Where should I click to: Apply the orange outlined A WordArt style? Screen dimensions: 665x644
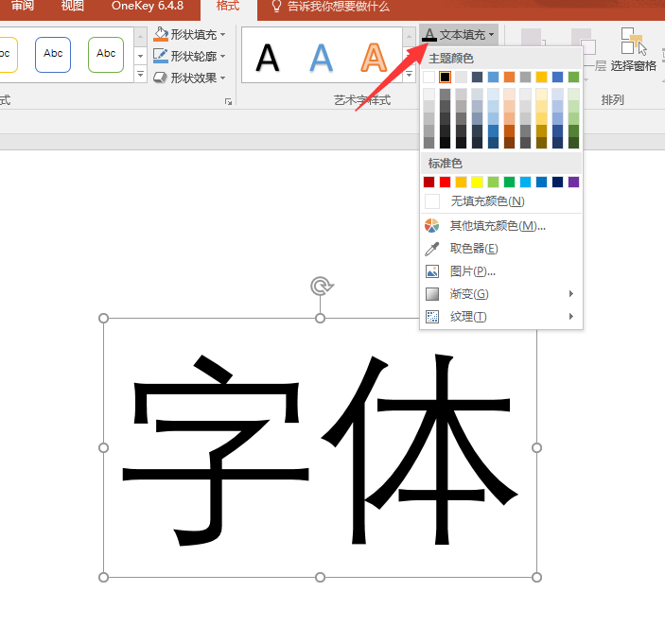tap(374, 58)
